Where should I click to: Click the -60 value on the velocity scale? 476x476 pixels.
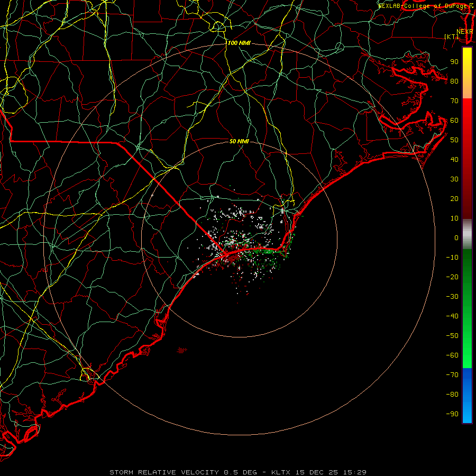452,355
